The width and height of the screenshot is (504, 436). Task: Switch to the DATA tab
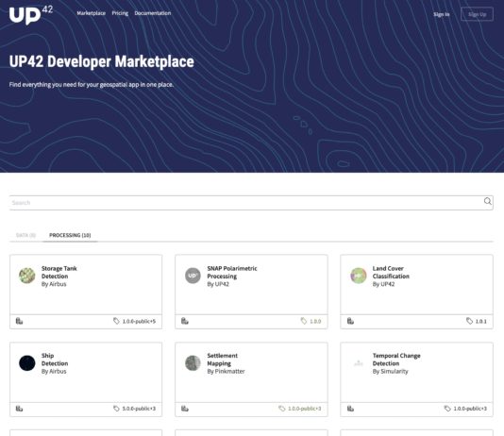tap(25, 235)
